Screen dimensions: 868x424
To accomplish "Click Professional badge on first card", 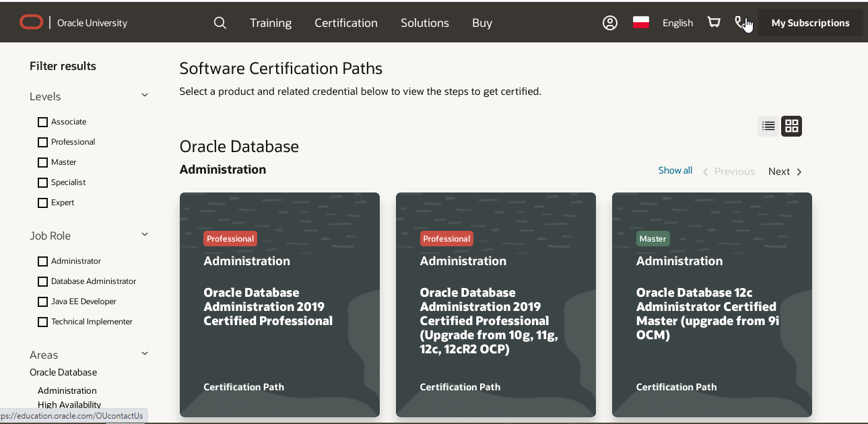I will [x=230, y=239].
